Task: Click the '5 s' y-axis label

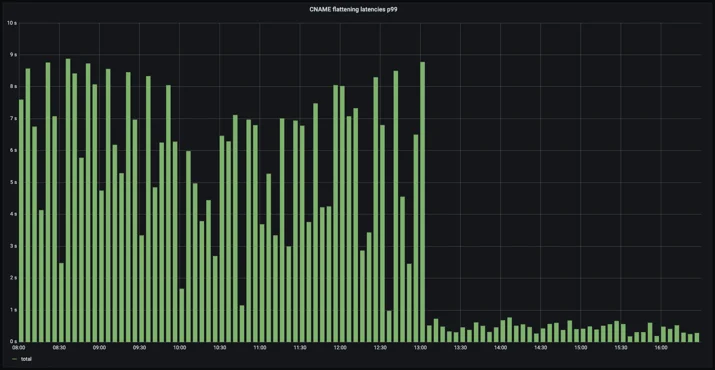Action: click(14, 182)
